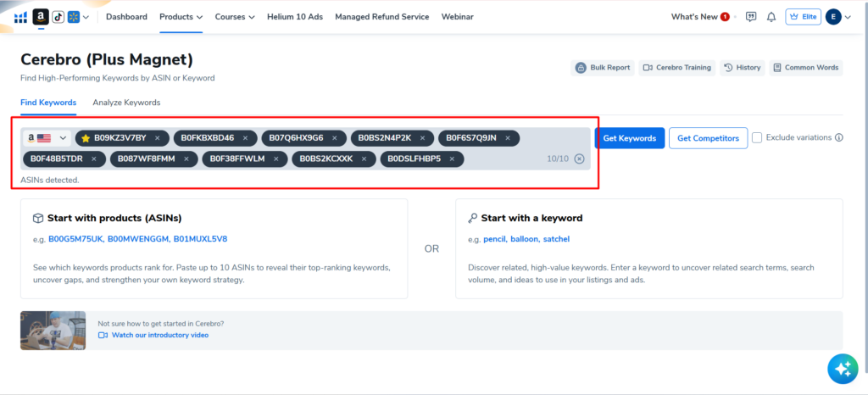868x395 pixels.
Task: Use example ASIN B00MWENGGM
Action: coord(138,239)
